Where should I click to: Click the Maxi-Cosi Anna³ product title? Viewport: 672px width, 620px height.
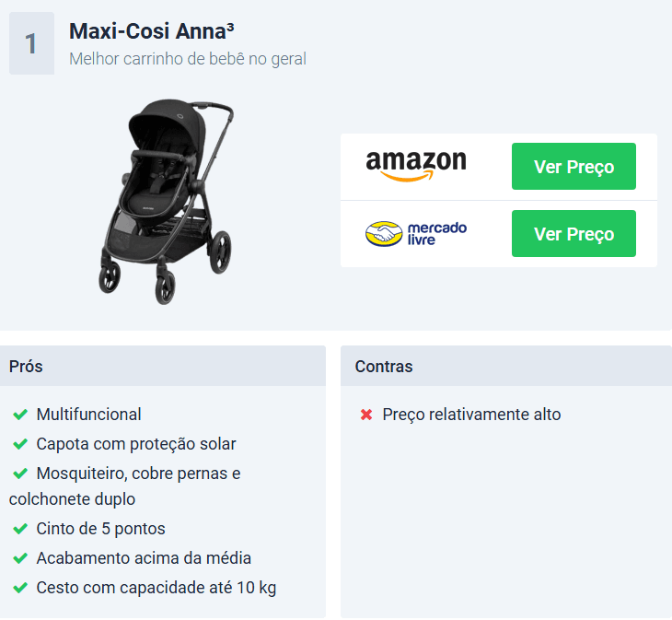tap(152, 31)
